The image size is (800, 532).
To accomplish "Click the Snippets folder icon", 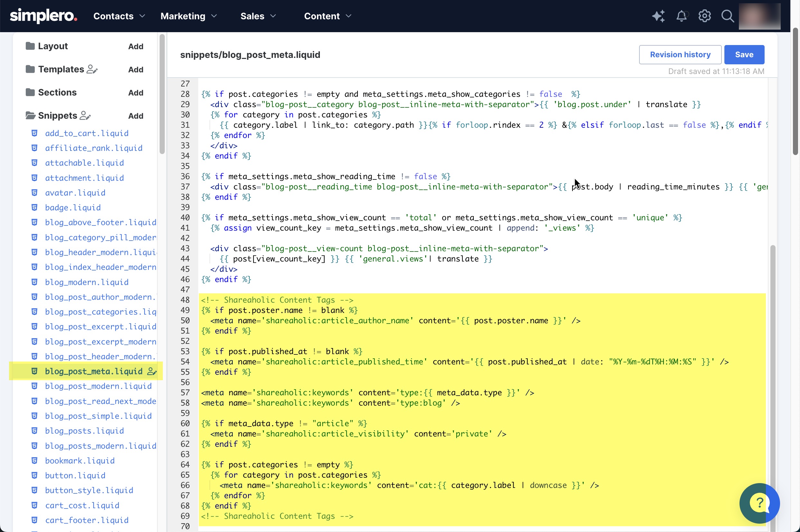I will point(30,115).
